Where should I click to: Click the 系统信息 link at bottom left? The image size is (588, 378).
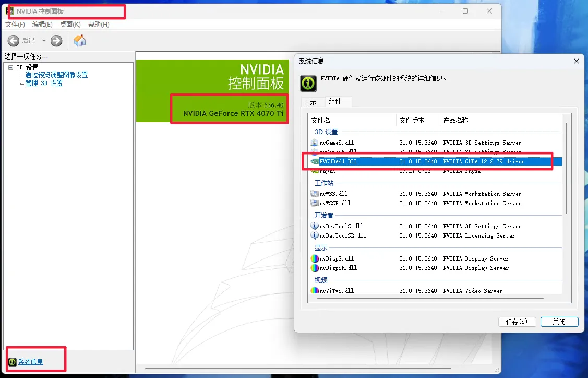coord(30,362)
